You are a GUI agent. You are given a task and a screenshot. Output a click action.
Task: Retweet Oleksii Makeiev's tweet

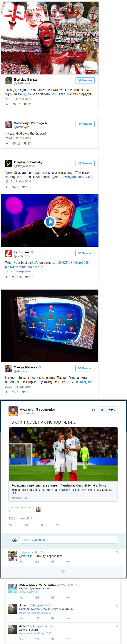pyautogui.click(x=14, y=392)
